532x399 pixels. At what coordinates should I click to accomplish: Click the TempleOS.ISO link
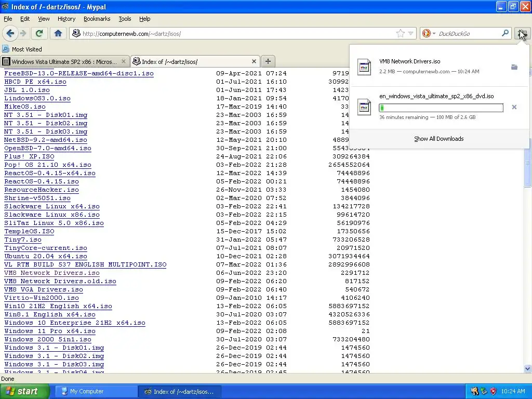point(29,231)
